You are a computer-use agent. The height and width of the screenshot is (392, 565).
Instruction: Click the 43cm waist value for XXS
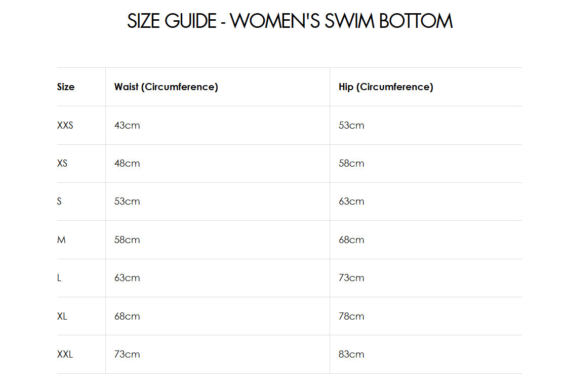(127, 126)
